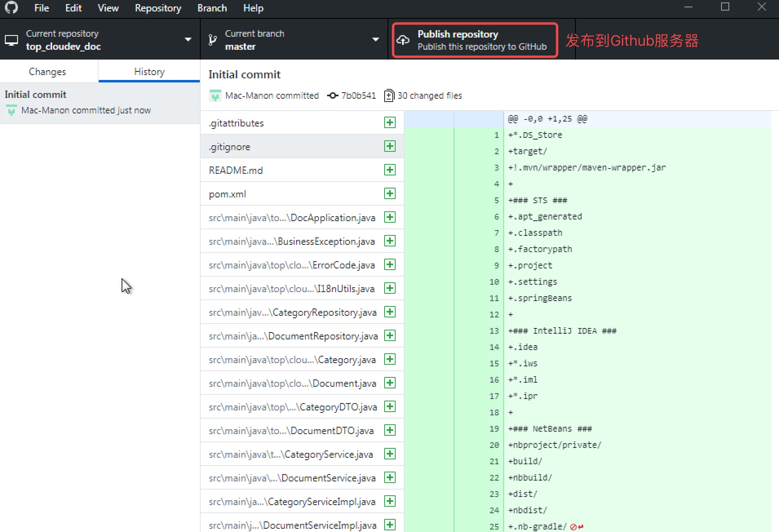This screenshot has width=779, height=532.
Task: Click added icon for CategoryRepository.java
Action: point(390,312)
